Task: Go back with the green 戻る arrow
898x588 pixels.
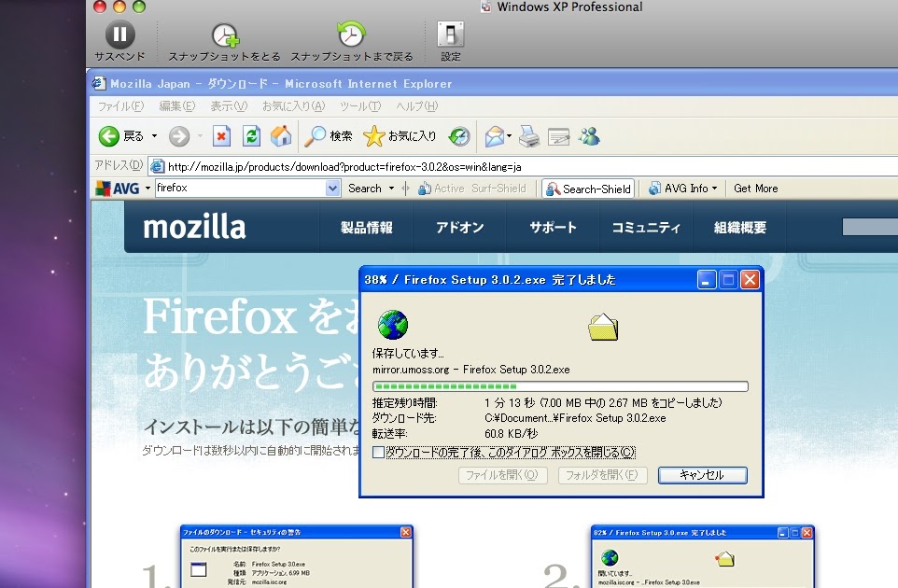Action: tap(109, 136)
